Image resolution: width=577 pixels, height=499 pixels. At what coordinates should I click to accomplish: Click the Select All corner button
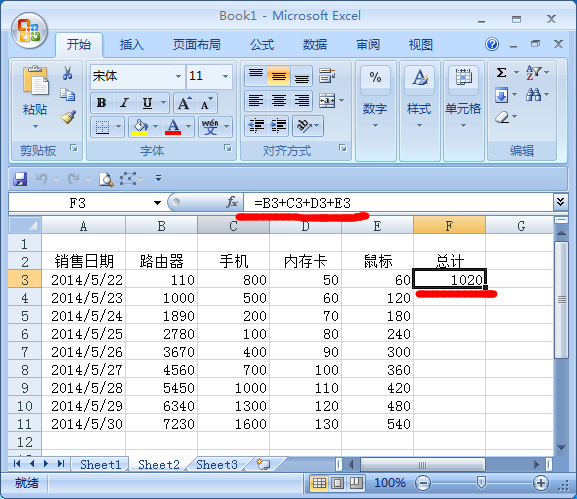(25, 225)
